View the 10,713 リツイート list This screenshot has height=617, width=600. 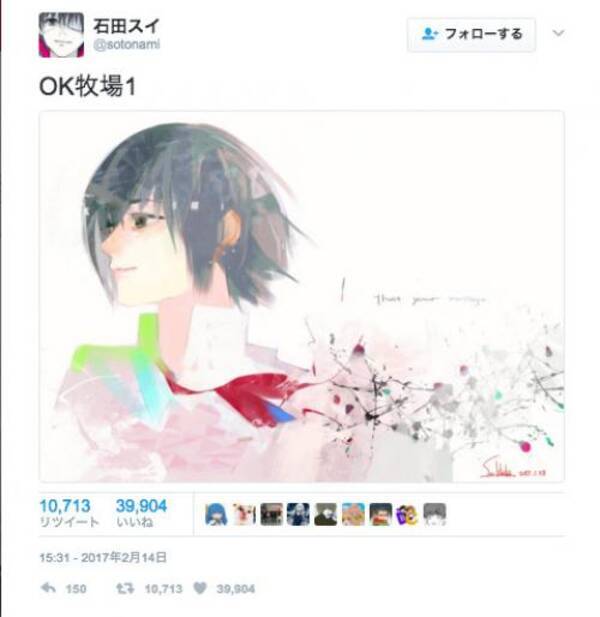click(x=69, y=514)
